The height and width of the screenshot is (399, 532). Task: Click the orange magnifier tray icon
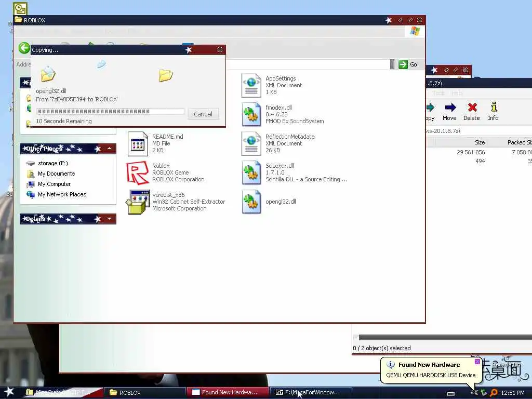[494, 393]
